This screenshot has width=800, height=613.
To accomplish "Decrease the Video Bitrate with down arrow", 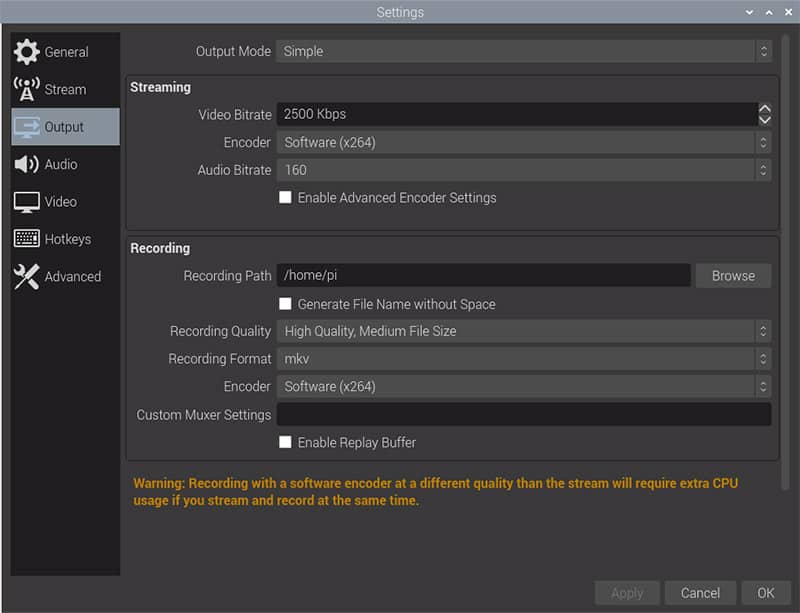I will (x=764, y=120).
